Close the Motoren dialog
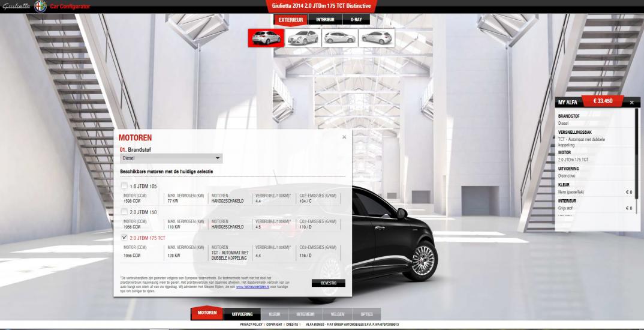Image resolution: width=644 pixels, height=330 pixels. click(344, 137)
